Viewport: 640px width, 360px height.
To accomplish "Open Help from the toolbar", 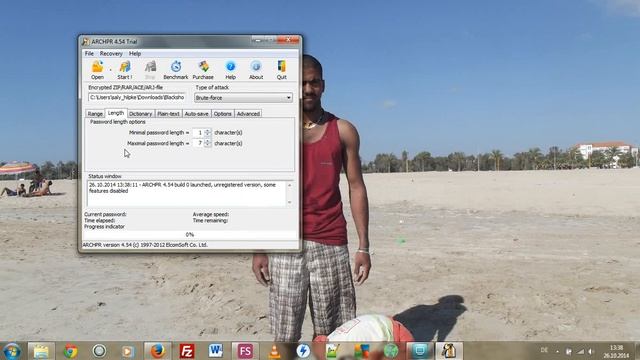I will 231,70.
